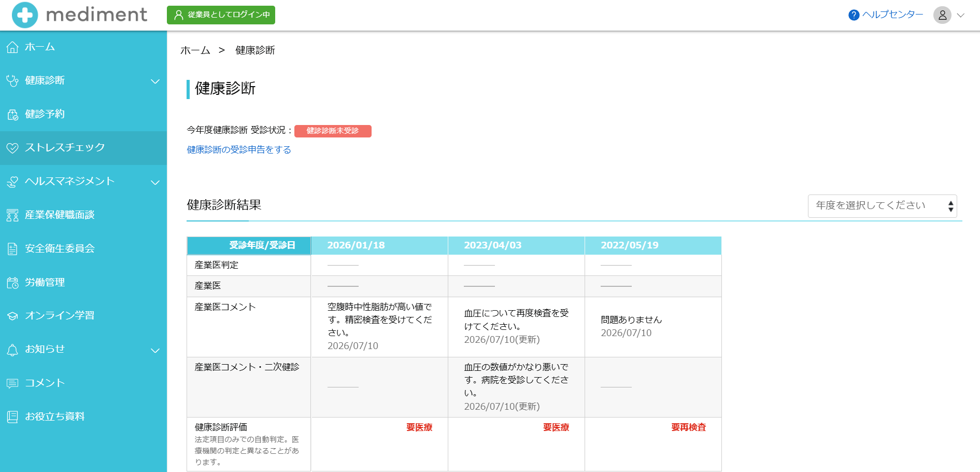Click the 健康診断評価 row label

click(221, 427)
